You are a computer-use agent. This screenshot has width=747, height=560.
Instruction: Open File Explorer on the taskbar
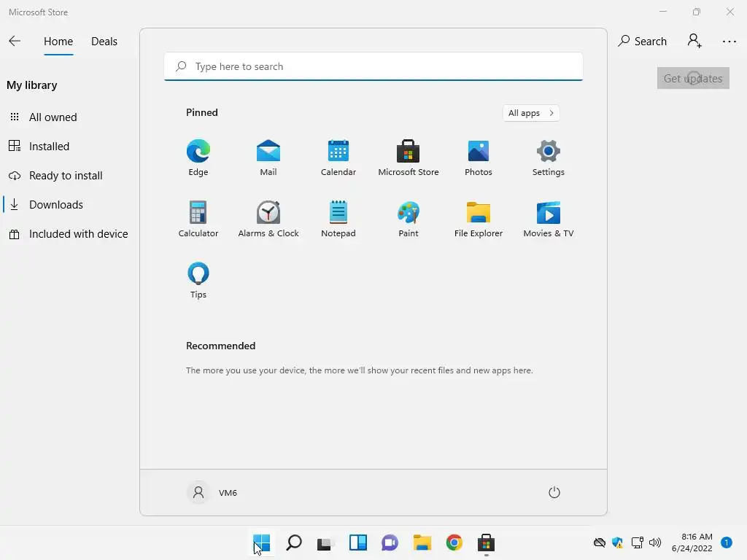[x=422, y=542]
